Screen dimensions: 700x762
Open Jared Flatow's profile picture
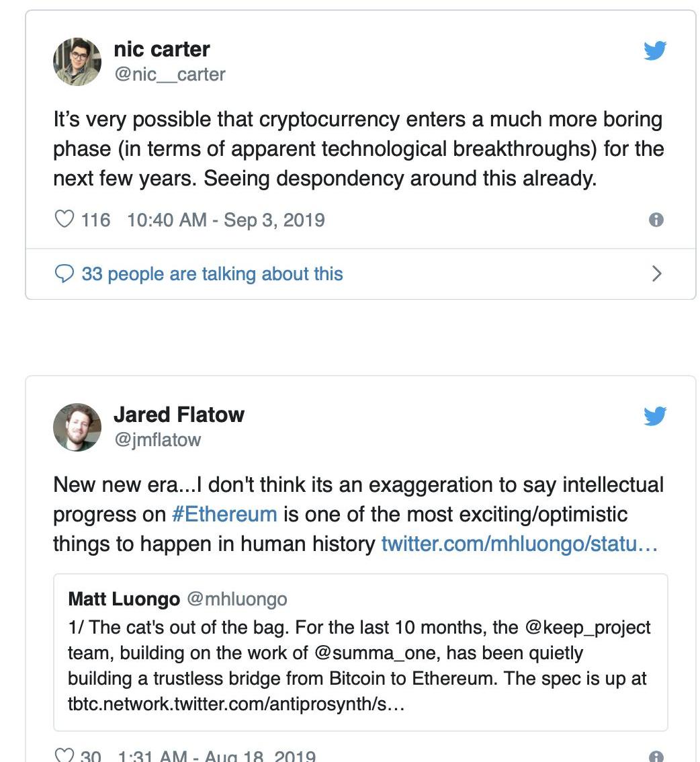pyautogui.click(x=77, y=427)
